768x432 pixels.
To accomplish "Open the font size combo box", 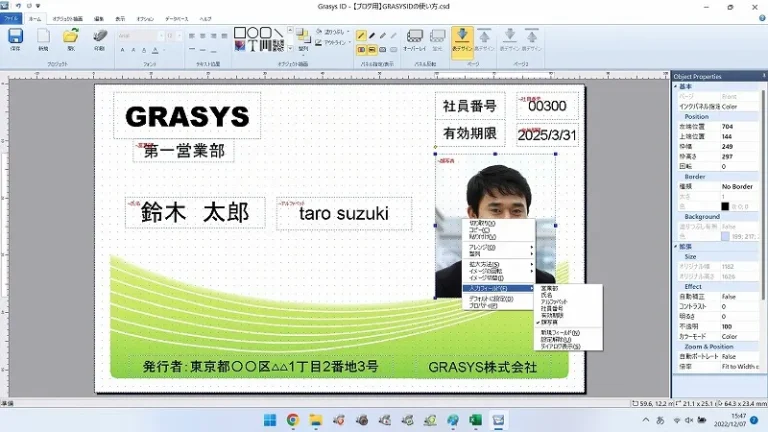I will click(173, 36).
